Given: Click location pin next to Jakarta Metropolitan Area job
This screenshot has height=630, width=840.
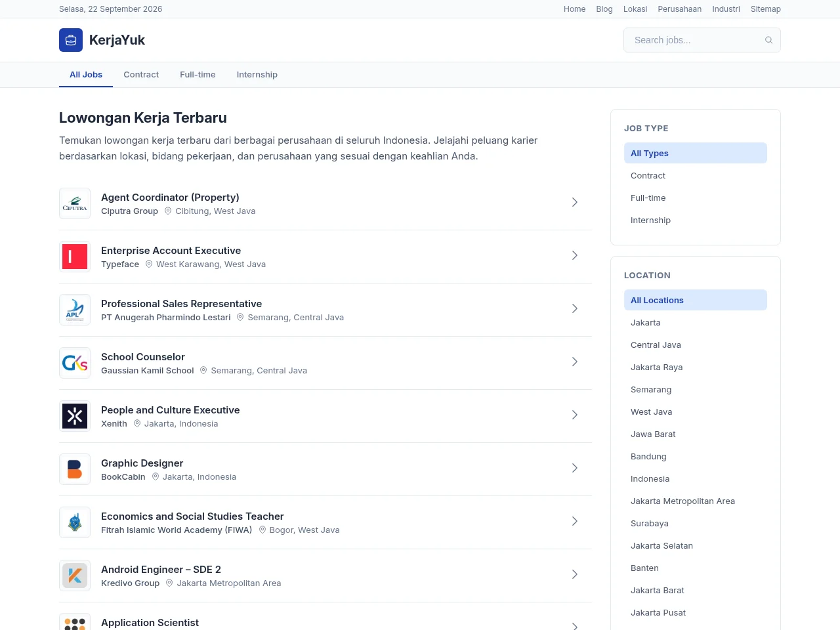Looking at the screenshot, I should [169, 583].
